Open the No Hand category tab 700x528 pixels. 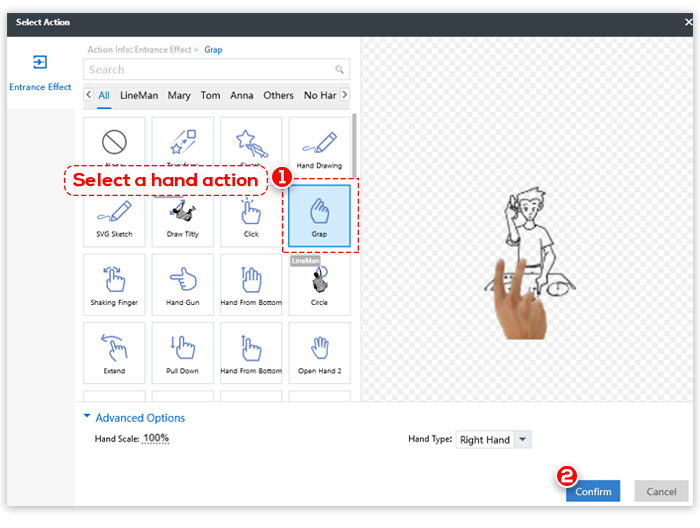320,95
